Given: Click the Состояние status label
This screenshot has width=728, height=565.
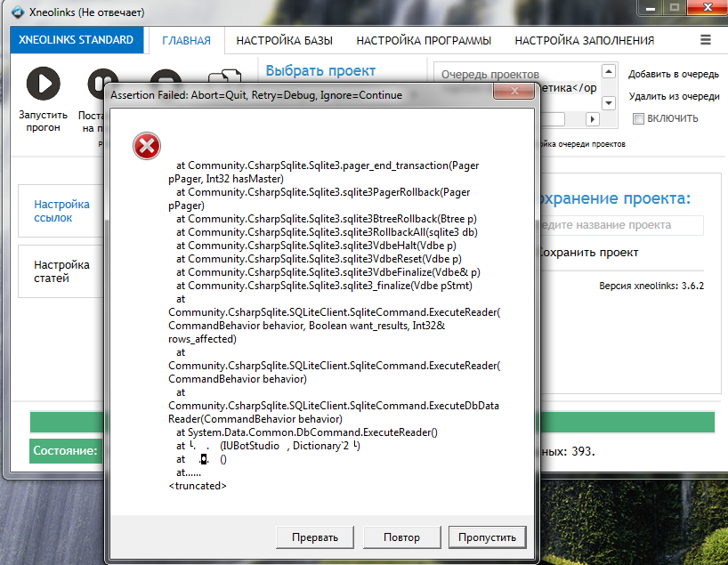Looking at the screenshot, I should [x=66, y=450].
